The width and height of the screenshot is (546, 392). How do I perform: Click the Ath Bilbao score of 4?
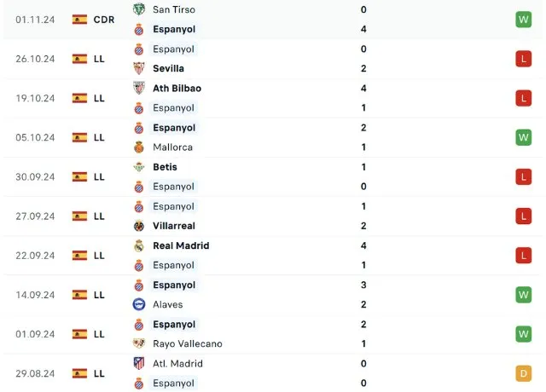tap(363, 88)
